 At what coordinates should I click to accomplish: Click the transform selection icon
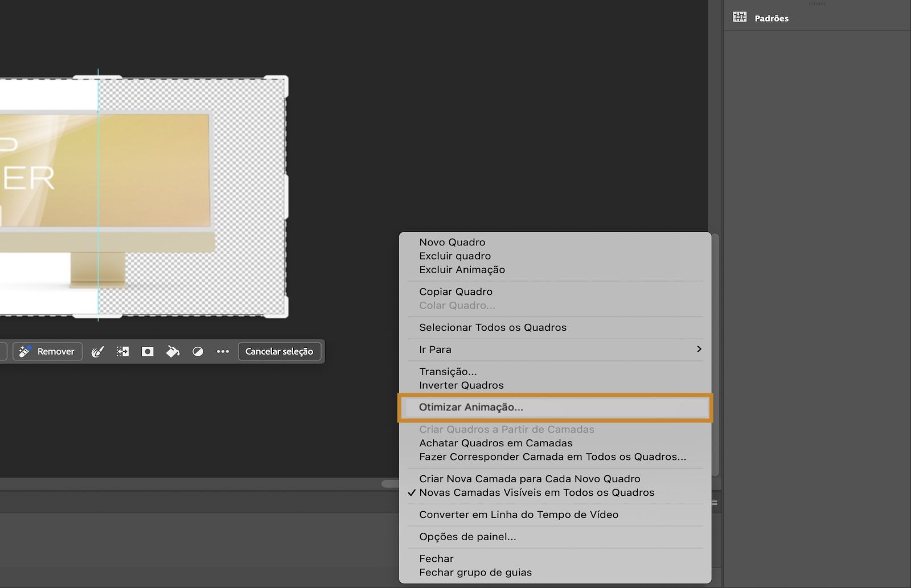tap(122, 352)
